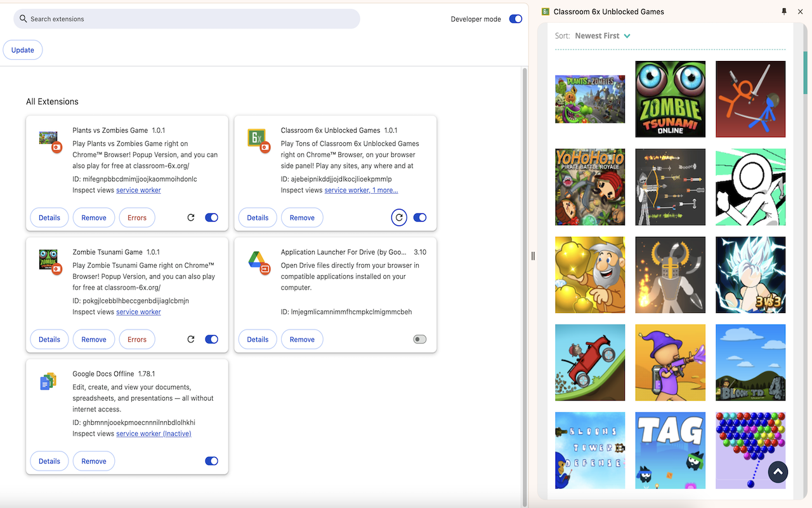Disable the Google Docs Offline extension
This screenshot has width=812, height=508.
(212, 461)
